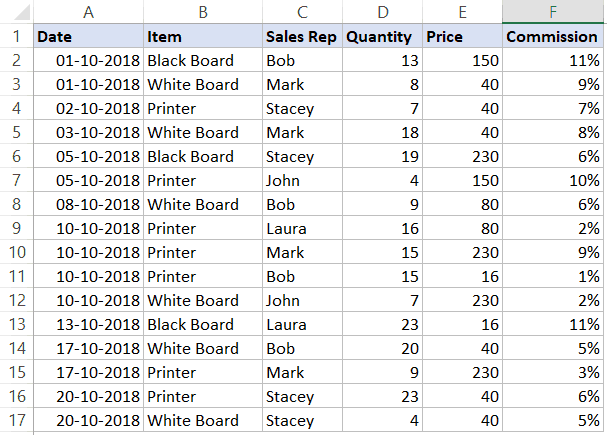This screenshot has height=435, width=607.
Task: Click date 08-10-2018 cell
Action: click(89, 204)
